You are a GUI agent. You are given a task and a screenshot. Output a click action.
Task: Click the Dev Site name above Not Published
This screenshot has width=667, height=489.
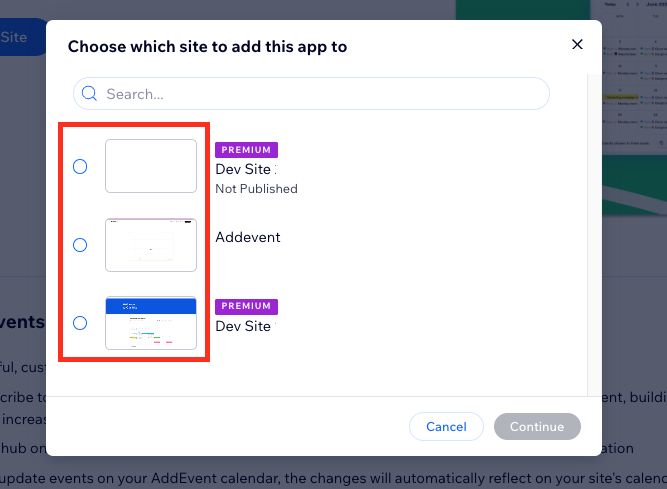click(246, 169)
